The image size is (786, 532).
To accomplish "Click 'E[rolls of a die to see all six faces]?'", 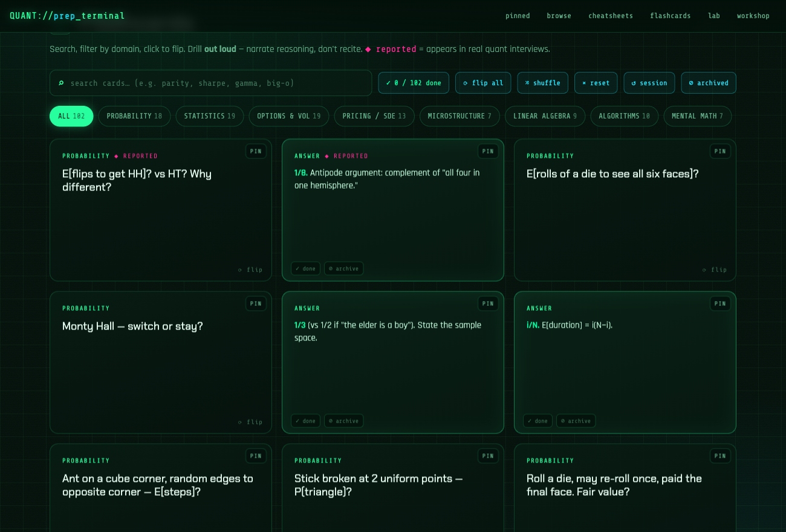I will 612,174.
